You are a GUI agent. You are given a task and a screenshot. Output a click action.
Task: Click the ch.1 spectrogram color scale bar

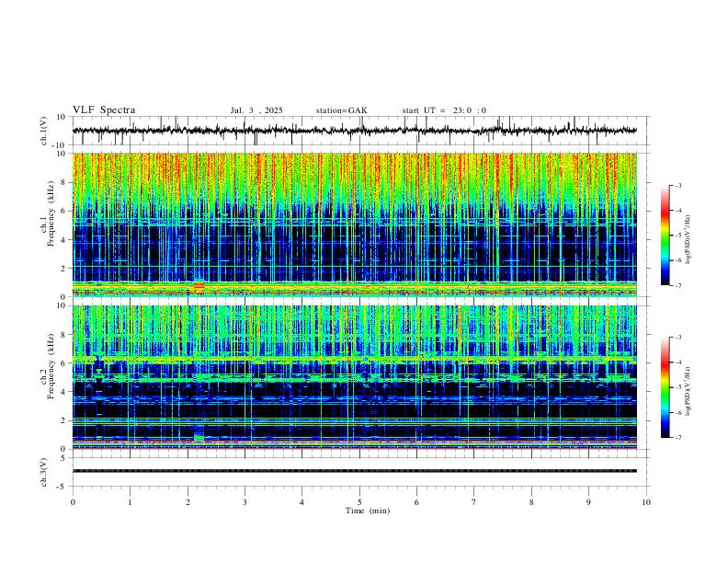pos(665,236)
